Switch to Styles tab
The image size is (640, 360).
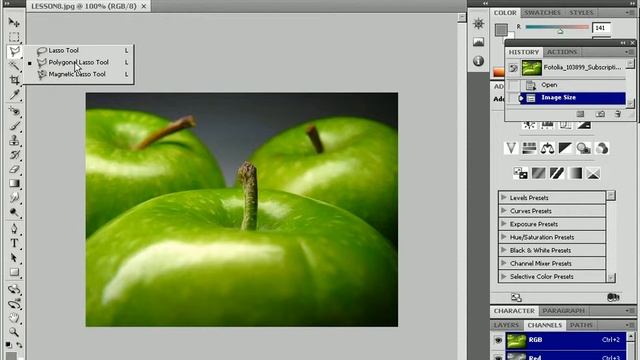pos(581,13)
